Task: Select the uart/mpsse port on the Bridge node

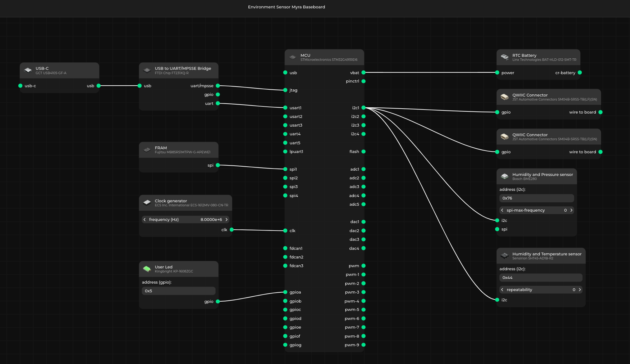Action: (218, 86)
